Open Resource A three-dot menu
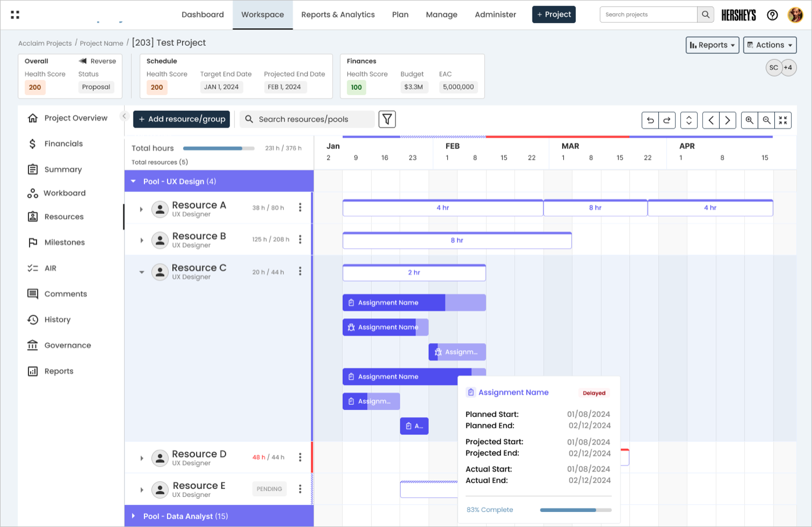 point(300,208)
